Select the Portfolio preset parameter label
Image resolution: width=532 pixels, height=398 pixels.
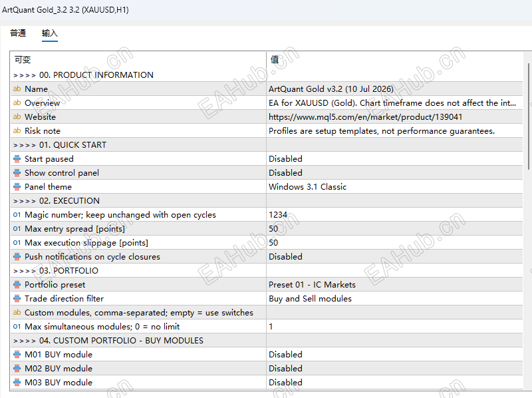[55, 285]
